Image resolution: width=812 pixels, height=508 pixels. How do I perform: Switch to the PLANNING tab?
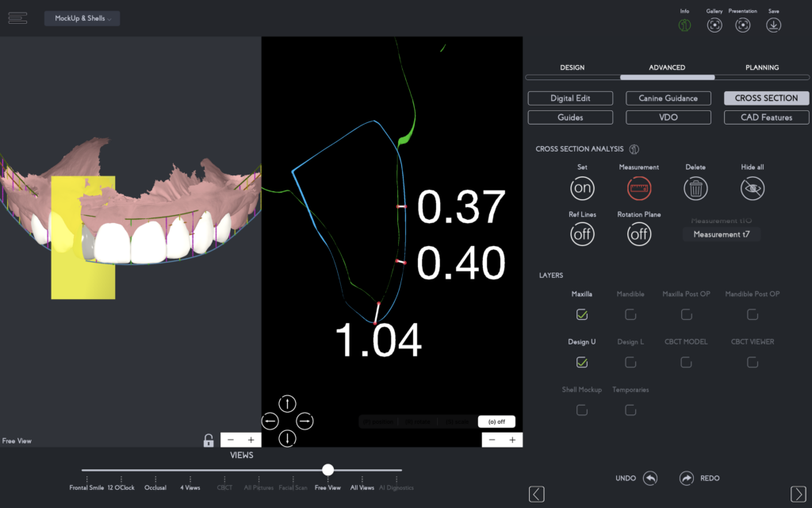point(762,67)
